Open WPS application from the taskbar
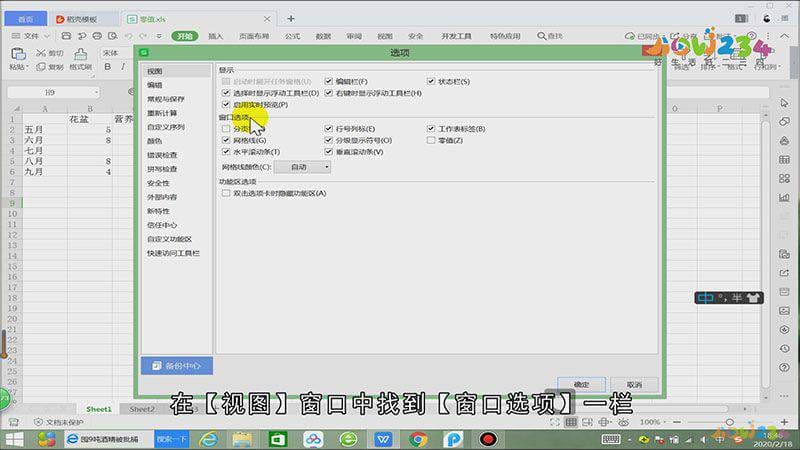800x450 pixels. click(x=383, y=439)
